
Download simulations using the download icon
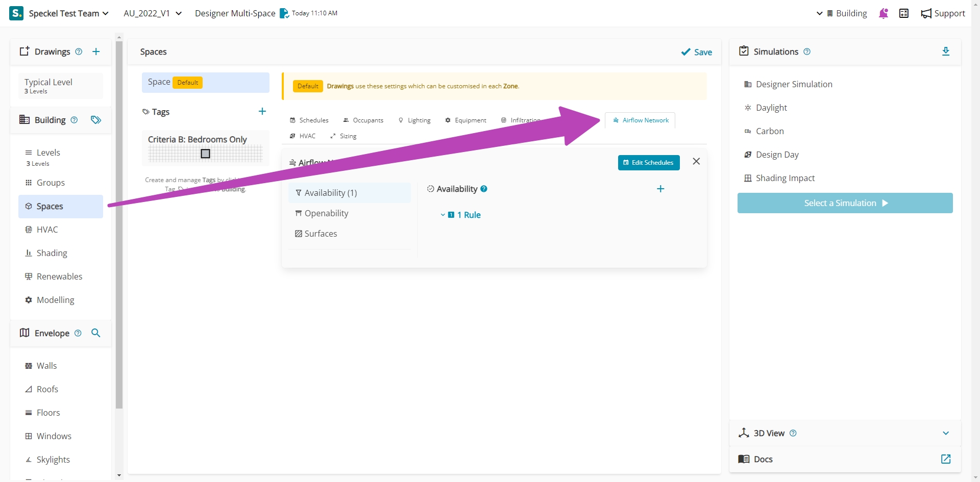tap(945, 52)
